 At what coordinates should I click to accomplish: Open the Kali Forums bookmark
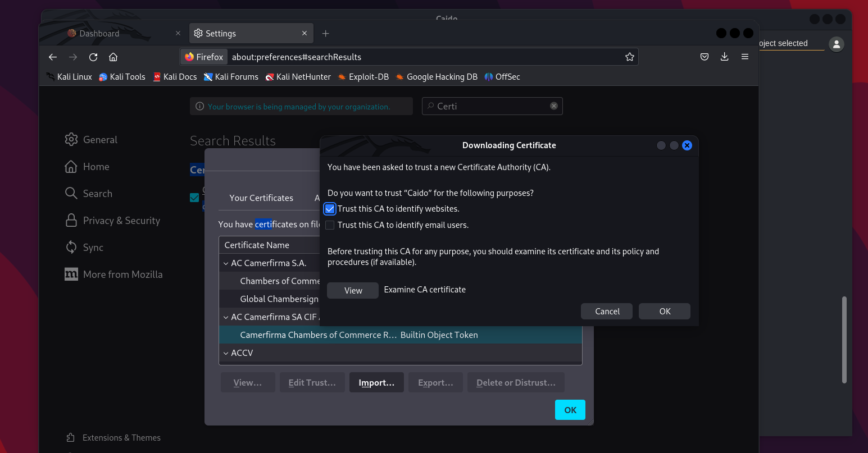point(231,77)
